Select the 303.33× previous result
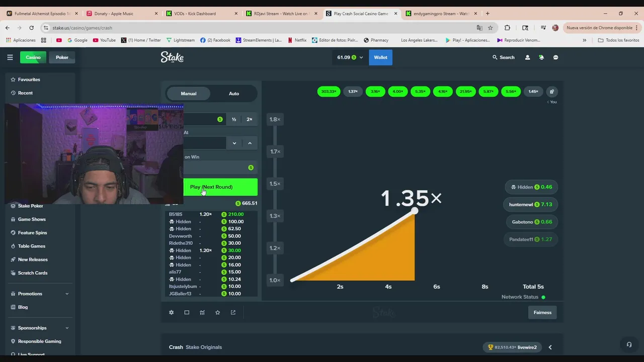This screenshot has height=362, width=644. click(x=329, y=92)
